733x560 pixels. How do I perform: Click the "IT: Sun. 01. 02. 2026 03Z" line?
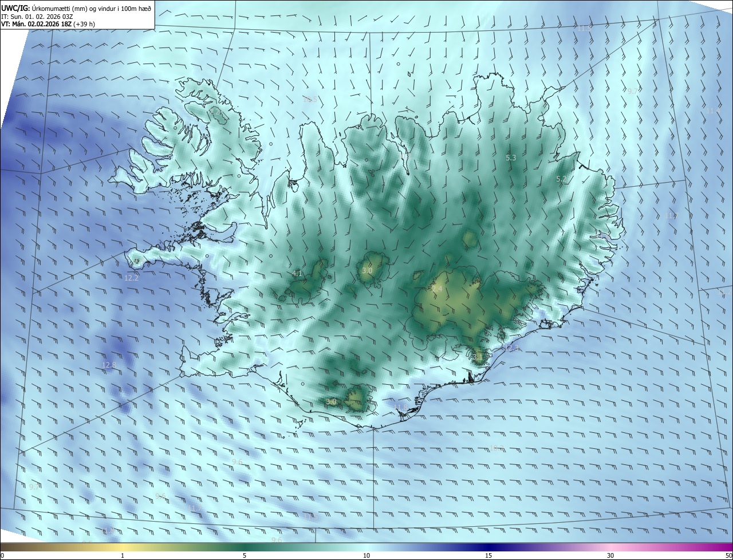pos(37,16)
